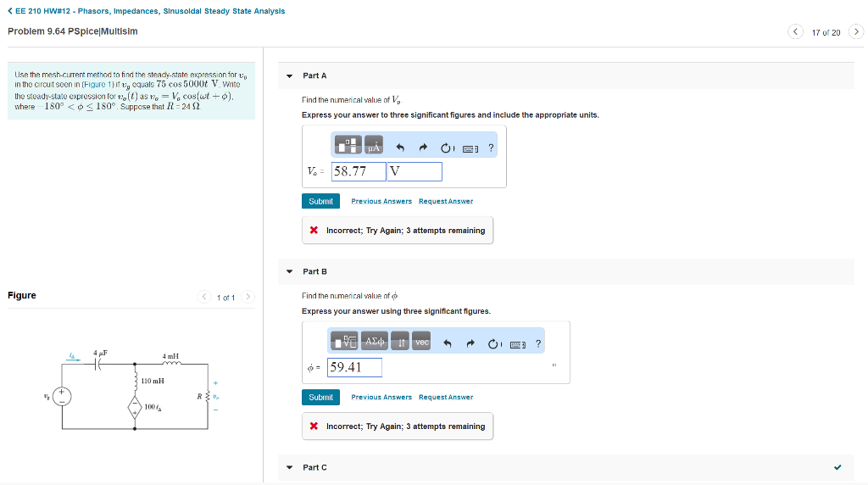Screen dimensions: 868x485
Task: Open Previous Answers for Part B
Action: pyautogui.click(x=381, y=397)
